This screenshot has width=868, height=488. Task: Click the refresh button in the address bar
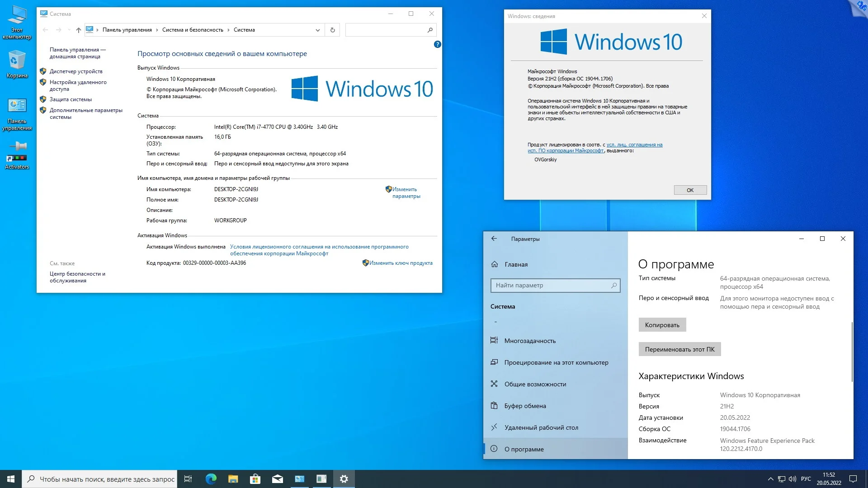click(x=332, y=30)
